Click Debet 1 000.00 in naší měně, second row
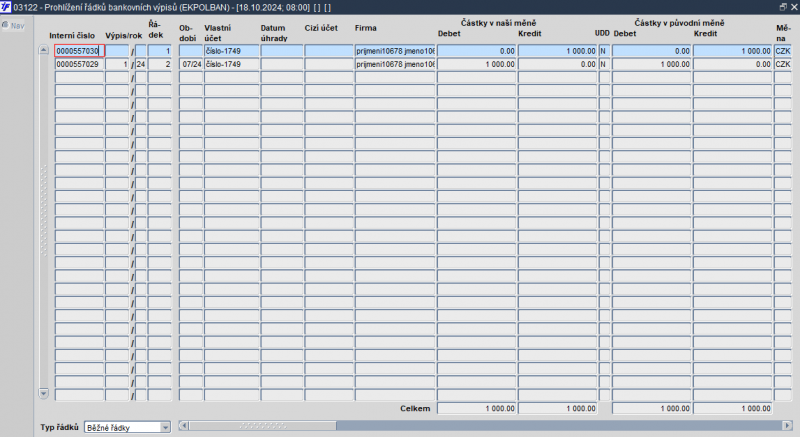The width and height of the screenshot is (800, 437). [477, 64]
